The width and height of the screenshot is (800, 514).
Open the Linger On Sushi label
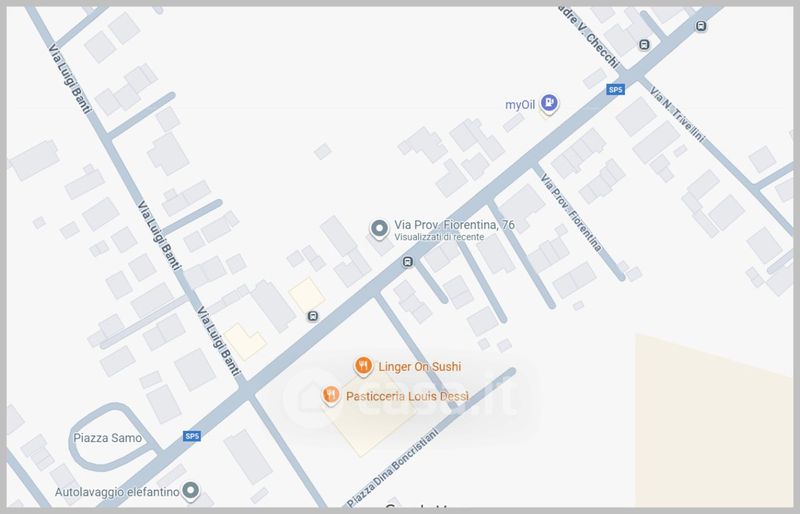[419, 366]
